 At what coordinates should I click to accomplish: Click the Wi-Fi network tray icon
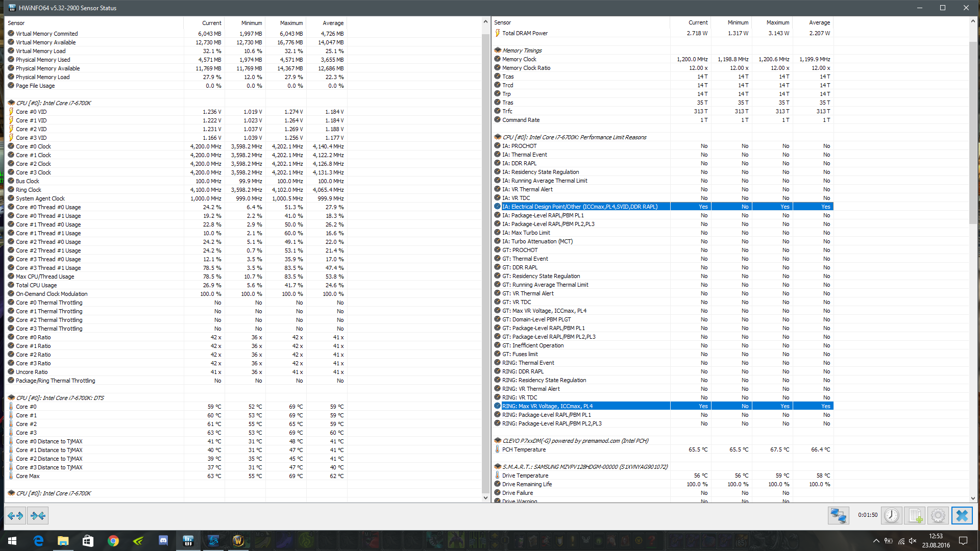click(x=901, y=541)
